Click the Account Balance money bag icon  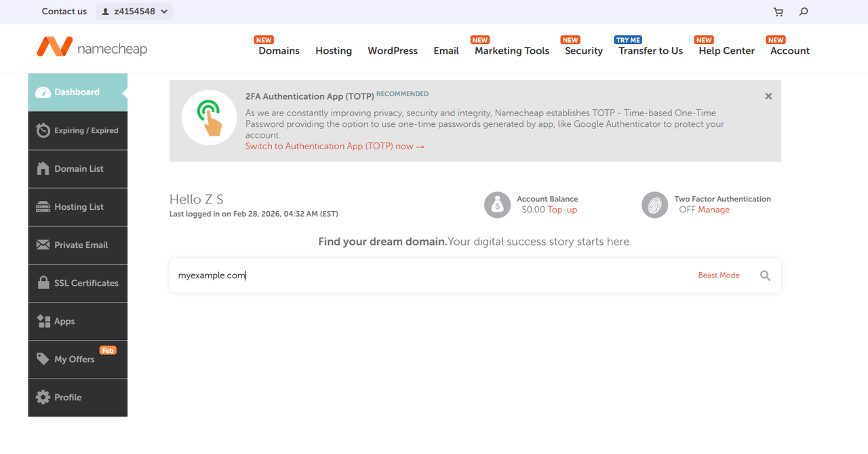[497, 204]
